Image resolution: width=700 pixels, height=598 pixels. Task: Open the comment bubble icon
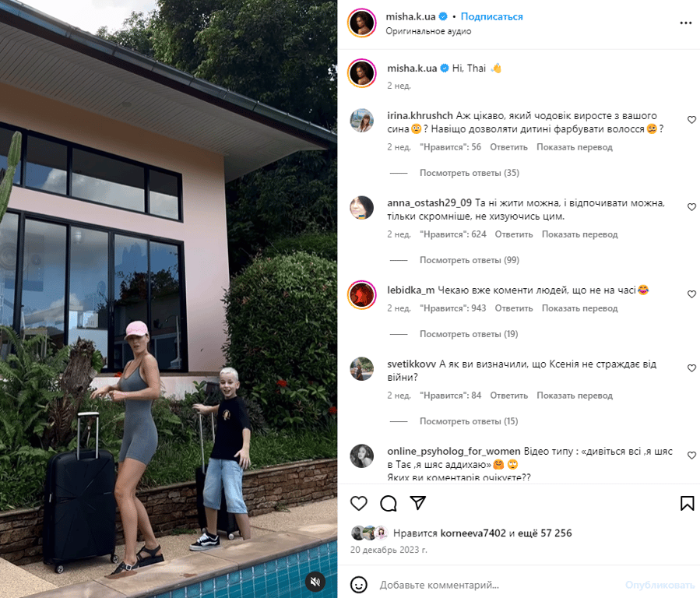point(389,503)
